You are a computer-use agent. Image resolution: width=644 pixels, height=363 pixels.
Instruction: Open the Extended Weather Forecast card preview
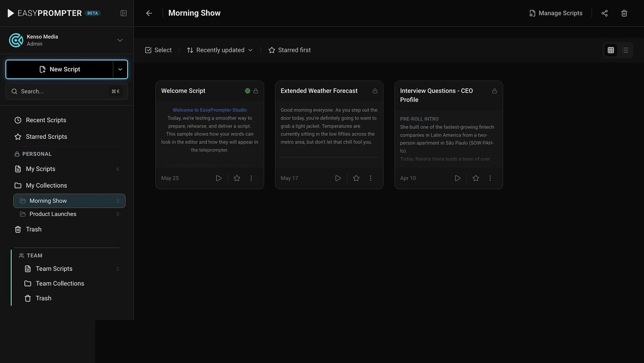pyautogui.click(x=329, y=134)
